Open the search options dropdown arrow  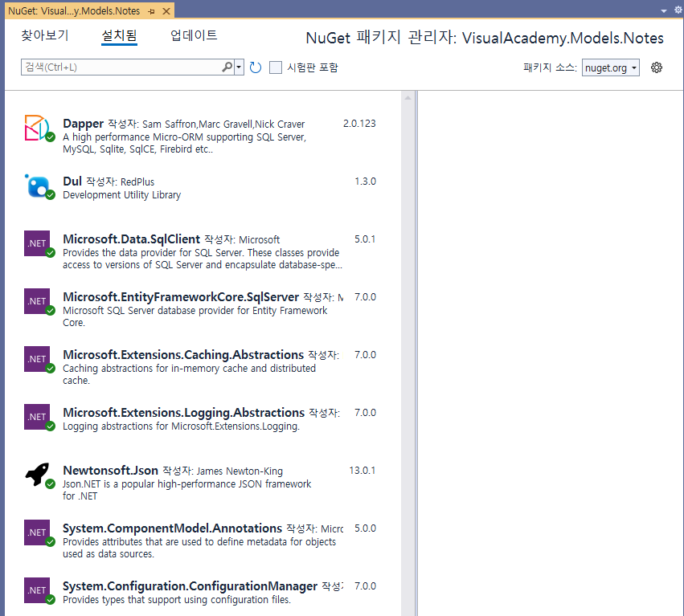(x=239, y=67)
